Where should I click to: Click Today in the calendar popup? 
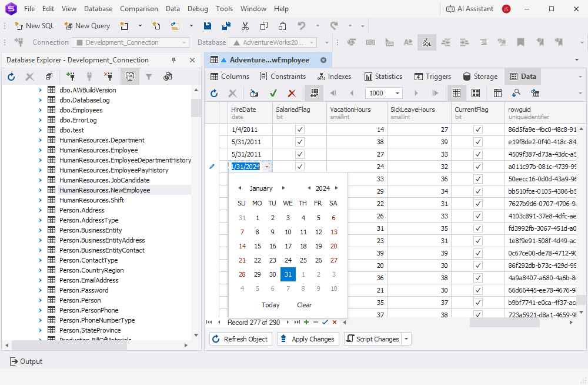(x=270, y=305)
